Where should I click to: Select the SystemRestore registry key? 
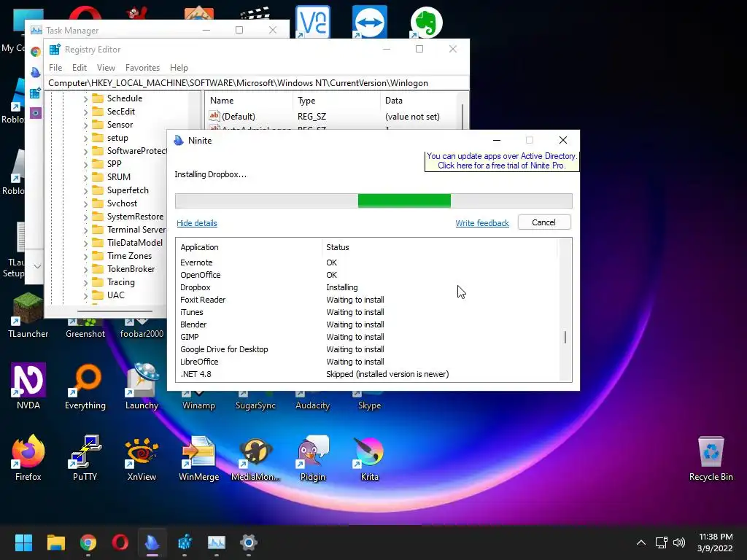coord(135,217)
